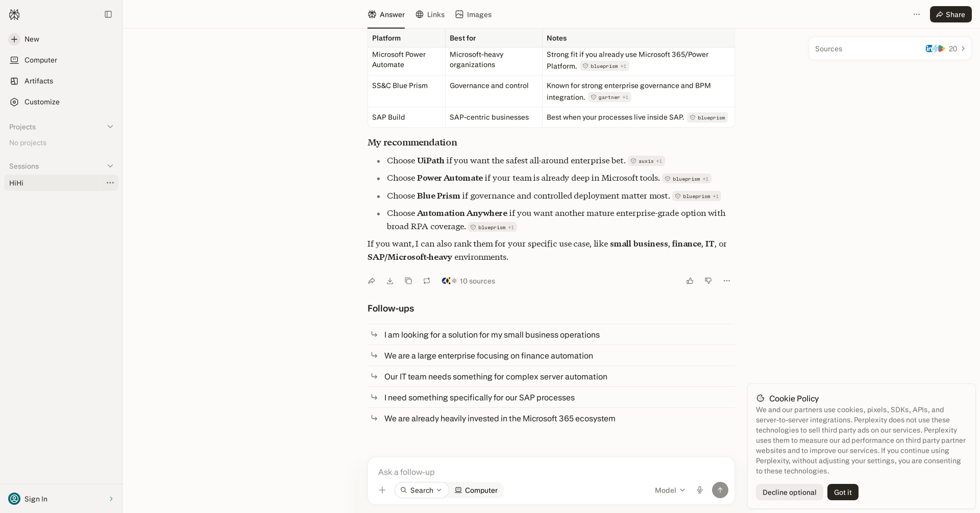Download the answer with the export icon

pos(390,281)
